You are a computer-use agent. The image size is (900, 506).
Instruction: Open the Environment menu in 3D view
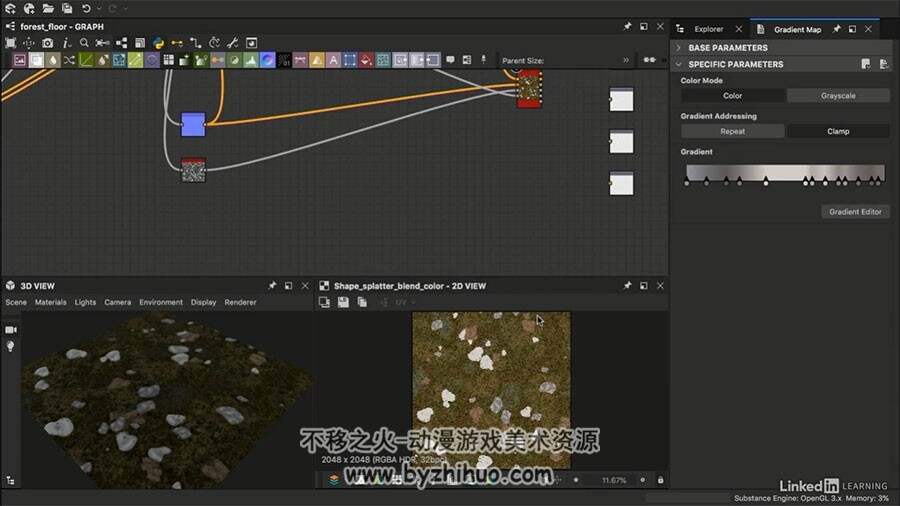click(x=161, y=302)
